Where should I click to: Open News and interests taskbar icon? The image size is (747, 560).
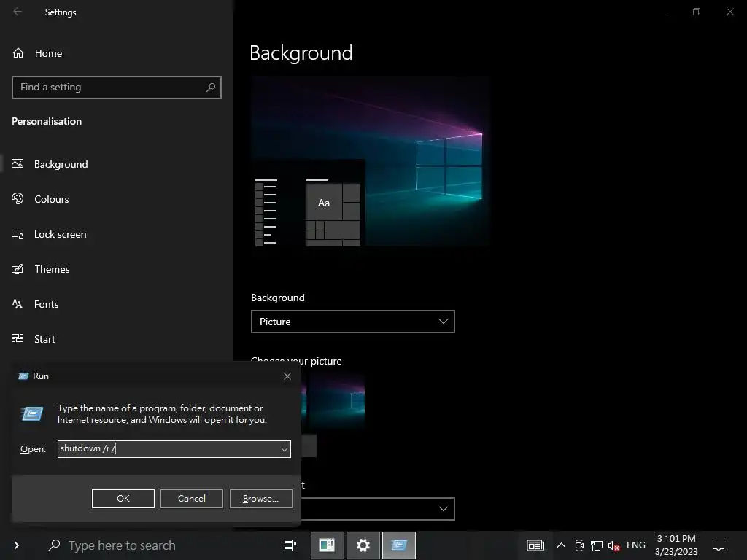tap(535, 545)
